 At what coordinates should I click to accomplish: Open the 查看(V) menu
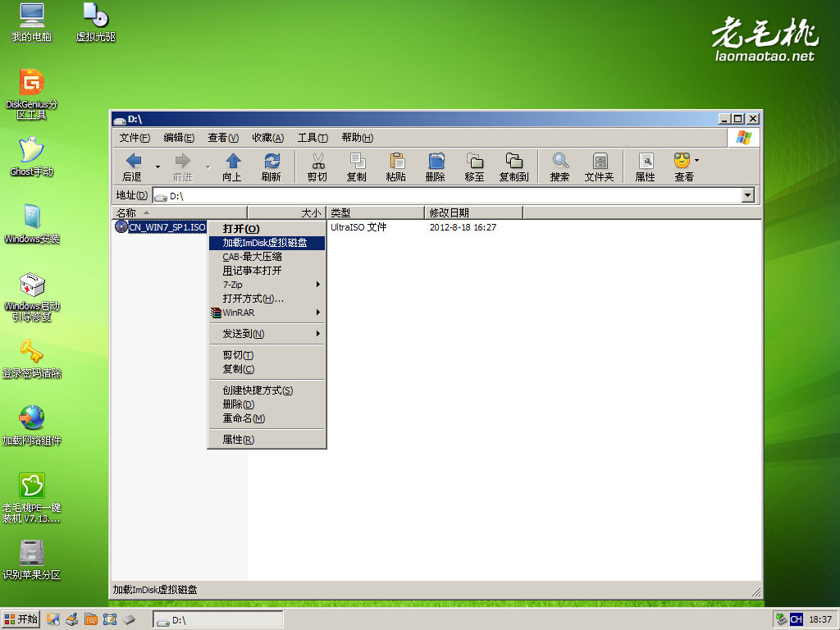click(223, 138)
